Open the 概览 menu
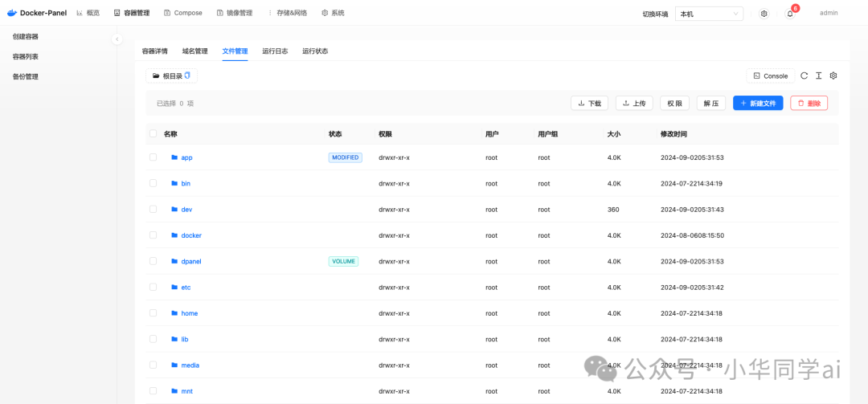This screenshot has width=868, height=404. (88, 13)
